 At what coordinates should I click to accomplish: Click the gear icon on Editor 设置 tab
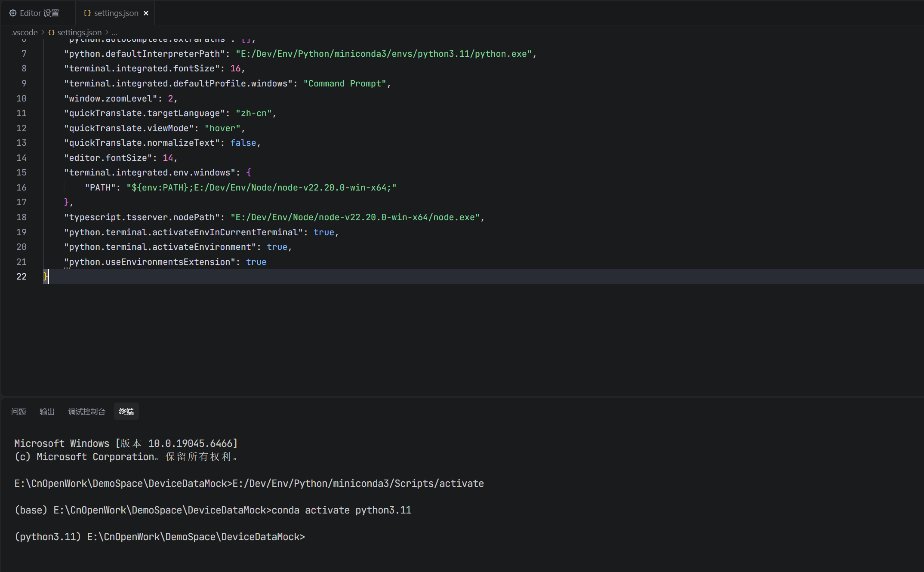coord(13,13)
